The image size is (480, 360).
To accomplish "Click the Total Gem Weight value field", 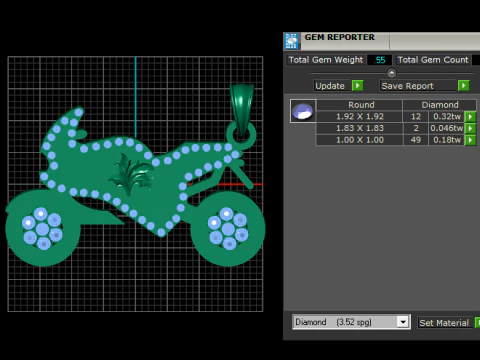I will click(x=380, y=60).
